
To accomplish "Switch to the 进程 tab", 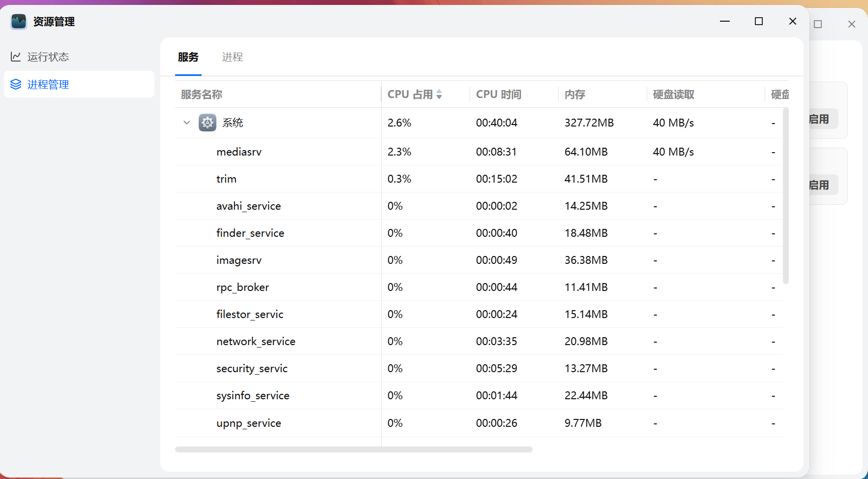I will 233,57.
